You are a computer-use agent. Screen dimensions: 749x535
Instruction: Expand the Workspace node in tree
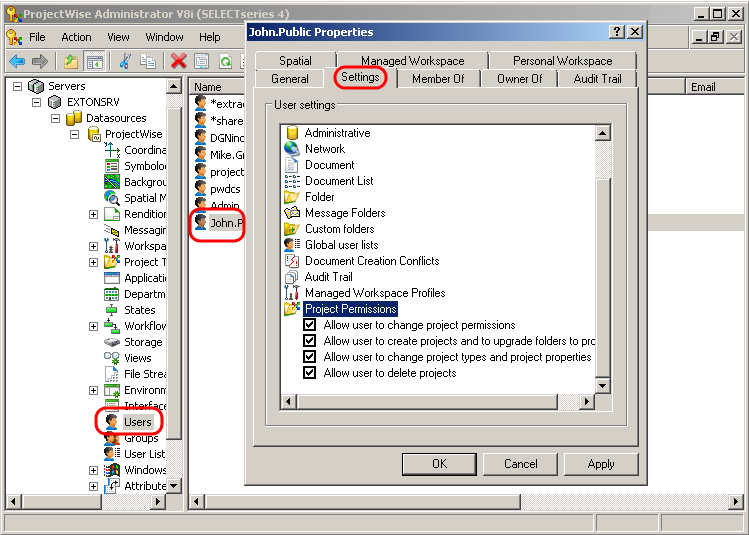(94, 246)
